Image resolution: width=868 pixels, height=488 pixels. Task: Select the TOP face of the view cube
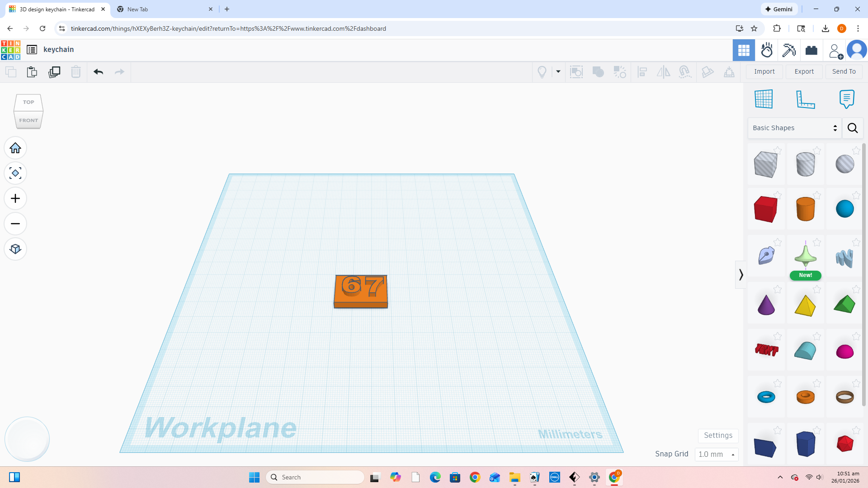(x=28, y=102)
